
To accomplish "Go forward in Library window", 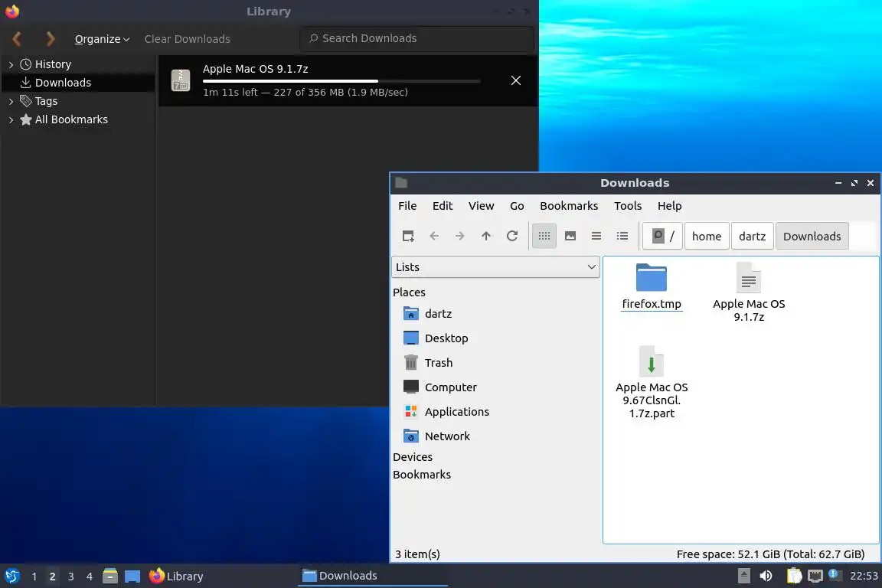I will click(x=50, y=39).
